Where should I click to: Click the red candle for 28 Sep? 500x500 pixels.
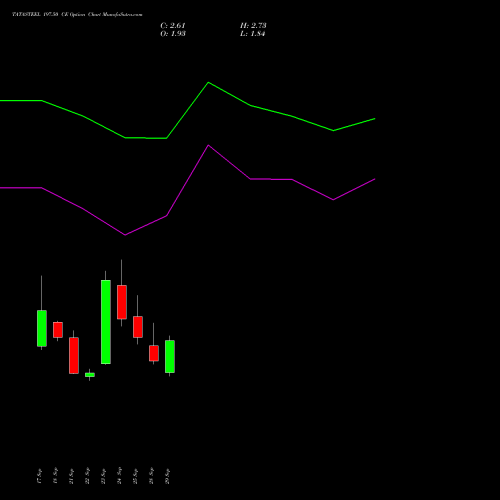(x=154, y=353)
